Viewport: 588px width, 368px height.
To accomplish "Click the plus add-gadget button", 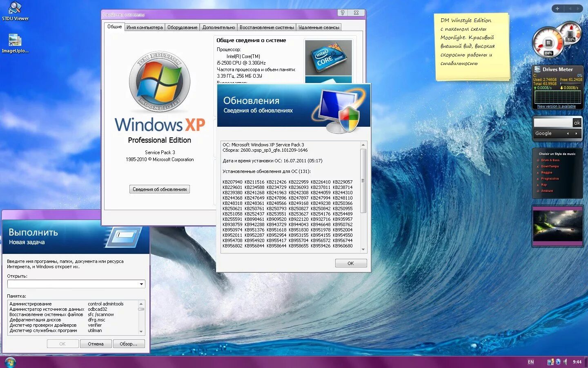I will [x=557, y=9].
